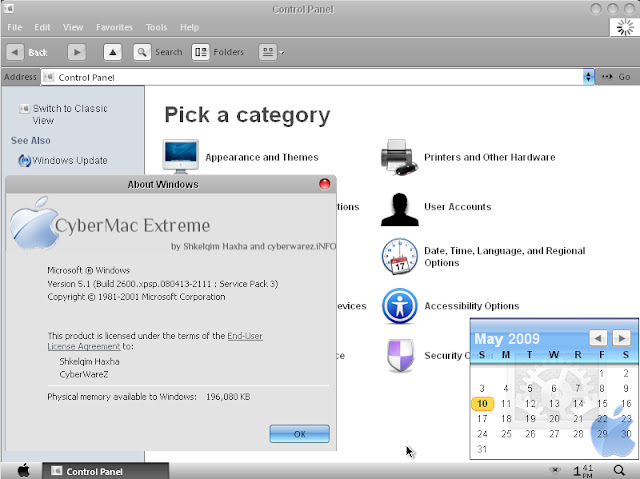The height and width of the screenshot is (479, 640).
Task: Click Switch to Classic View link
Action: click(x=69, y=114)
